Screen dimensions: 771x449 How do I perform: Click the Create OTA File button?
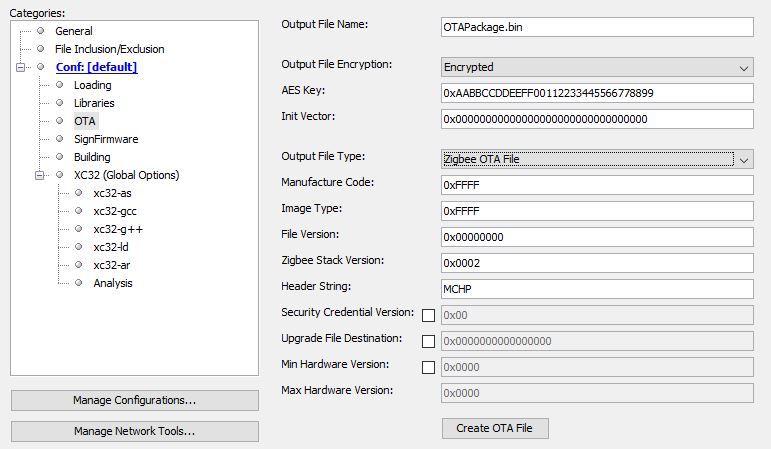495,428
